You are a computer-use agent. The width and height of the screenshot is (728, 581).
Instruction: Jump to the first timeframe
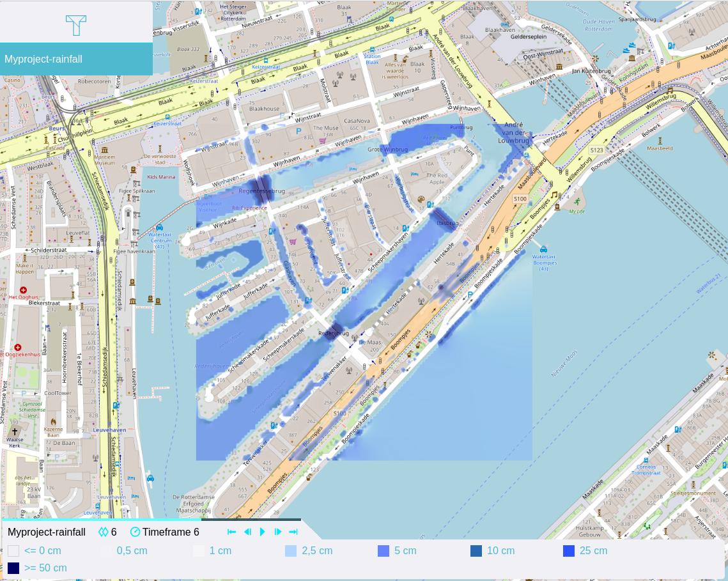(232, 532)
